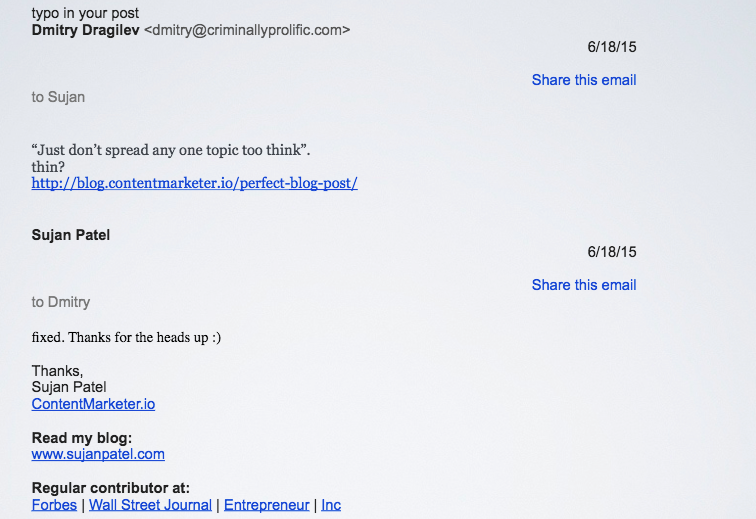The width and height of the screenshot is (756, 519).
Task: Click the second email's 6/18/15 date
Action: (612, 252)
